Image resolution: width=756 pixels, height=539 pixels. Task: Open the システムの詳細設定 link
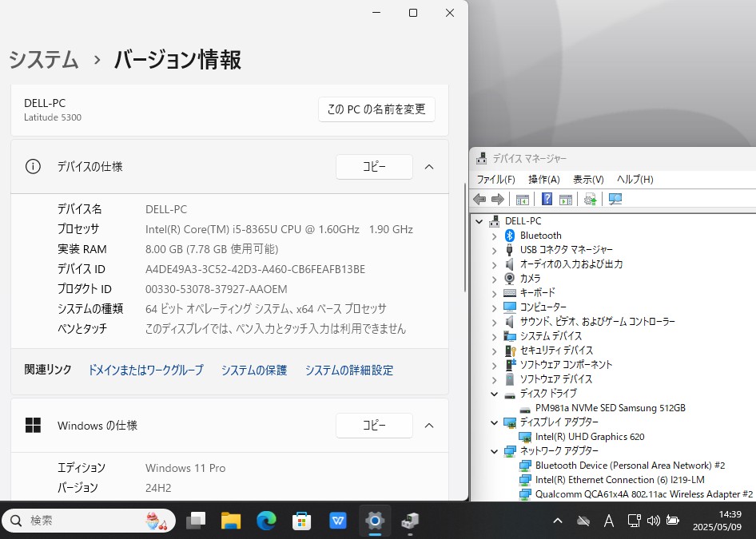click(349, 370)
